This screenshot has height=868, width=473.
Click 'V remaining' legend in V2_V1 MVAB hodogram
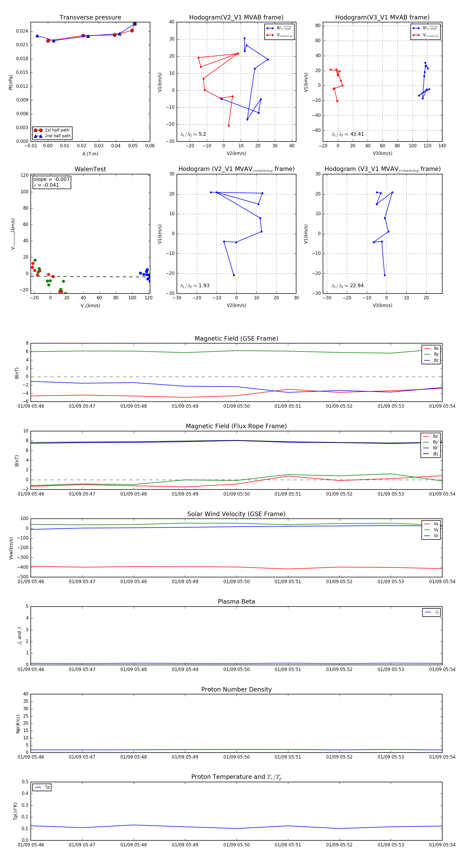tap(279, 35)
